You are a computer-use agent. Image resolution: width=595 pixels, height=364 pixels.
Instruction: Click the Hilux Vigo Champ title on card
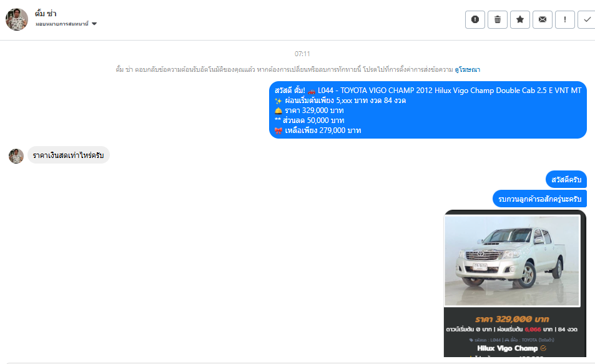pyautogui.click(x=508, y=348)
